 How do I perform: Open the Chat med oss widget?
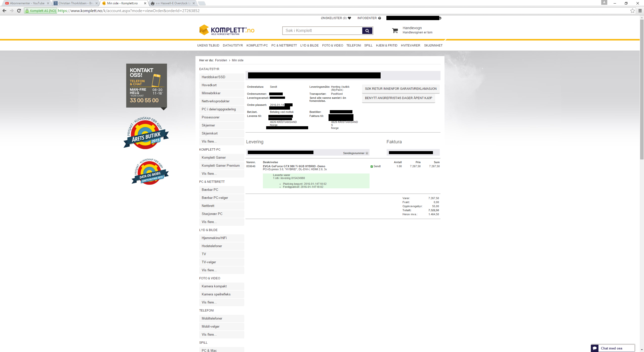613,348
